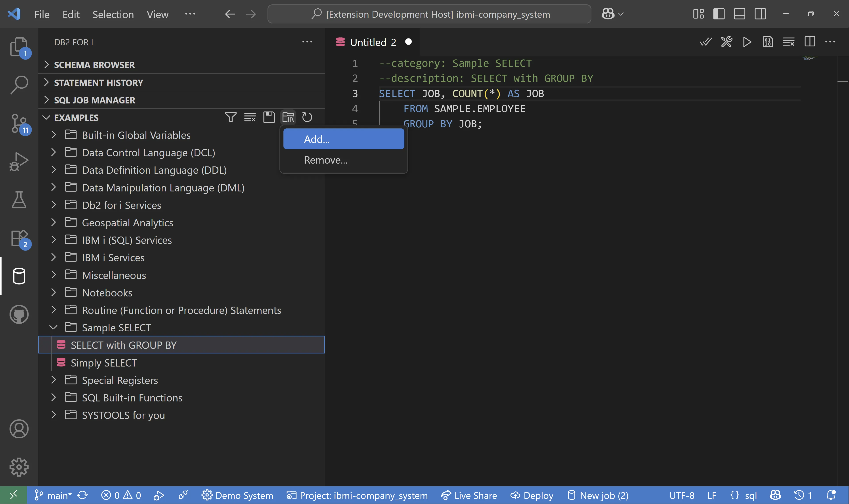
Task: Toggle the primary side bar layout button
Action: (719, 14)
